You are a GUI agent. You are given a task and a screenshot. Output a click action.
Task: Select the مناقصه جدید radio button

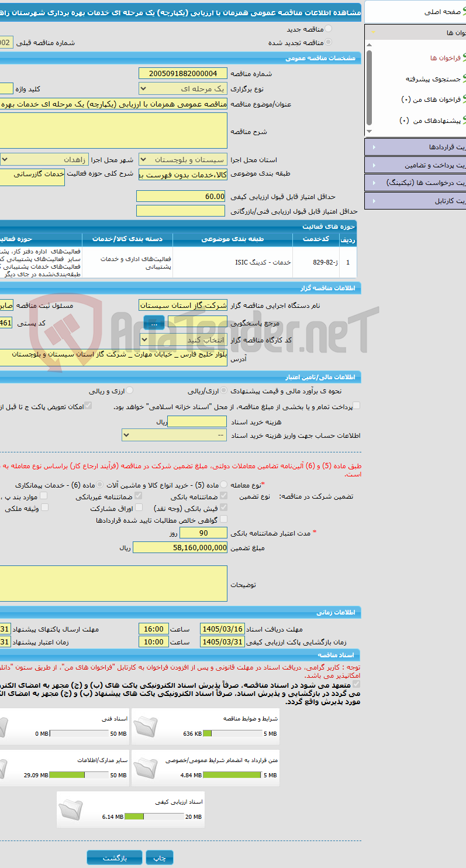[x=328, y=29]
